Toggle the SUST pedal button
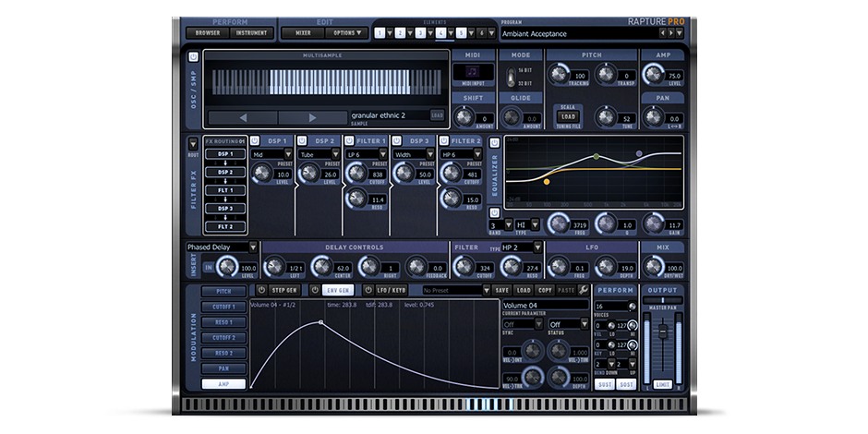 (605, 383)
